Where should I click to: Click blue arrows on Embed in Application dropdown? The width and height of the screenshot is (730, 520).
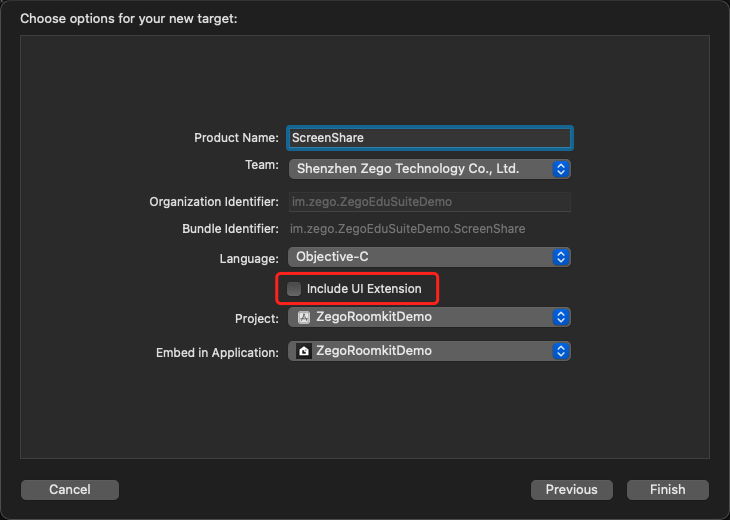pos(561,352)
